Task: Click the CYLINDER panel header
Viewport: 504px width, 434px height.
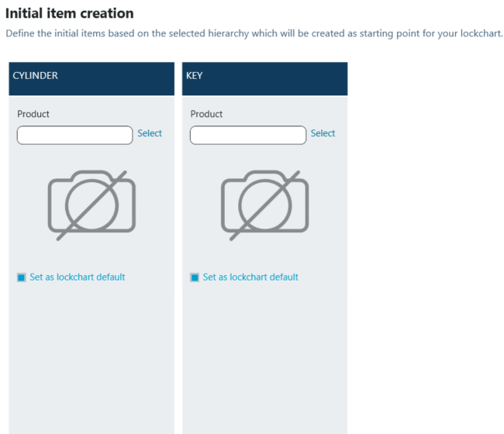Action: 36,76
